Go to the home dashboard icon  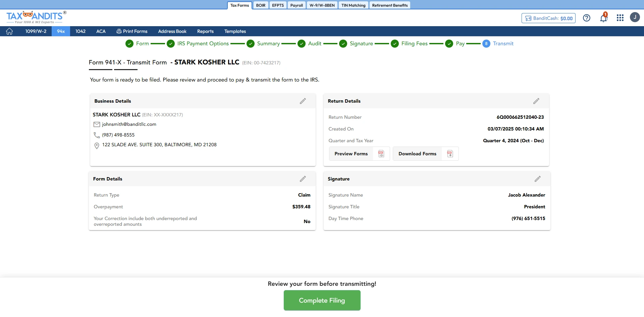pyautogui.click(x=9, y=31)
